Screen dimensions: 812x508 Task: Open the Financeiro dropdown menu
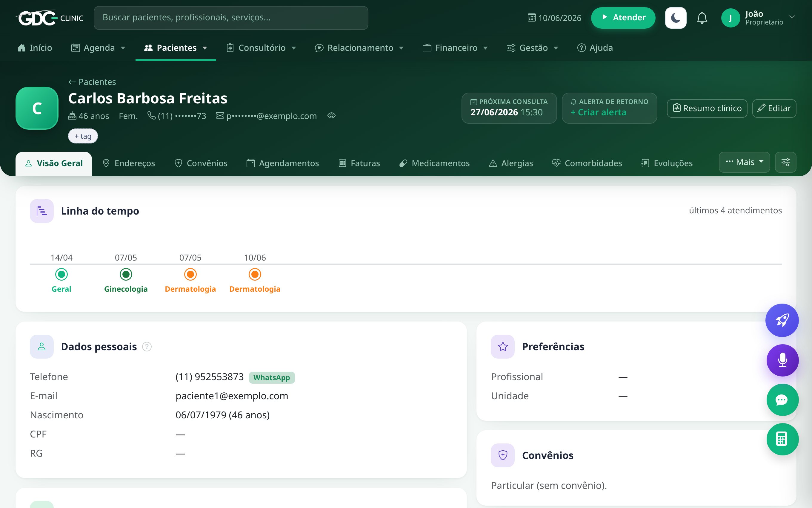[x=455, y=48]
